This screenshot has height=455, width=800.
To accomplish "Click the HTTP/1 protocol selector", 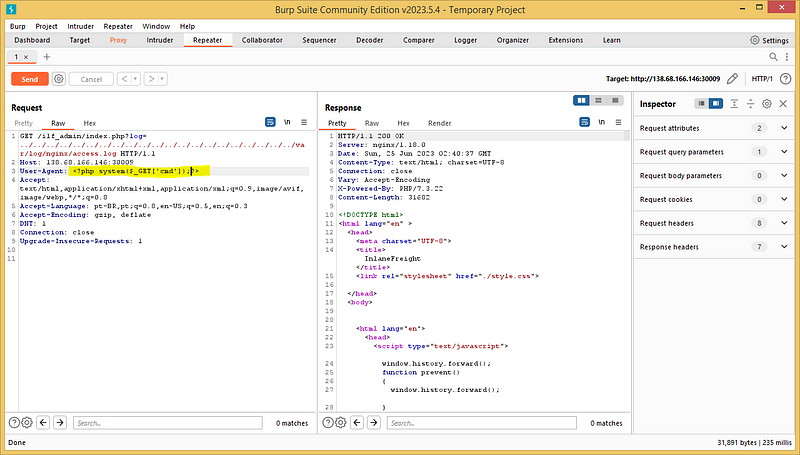I will click(762, 79).
